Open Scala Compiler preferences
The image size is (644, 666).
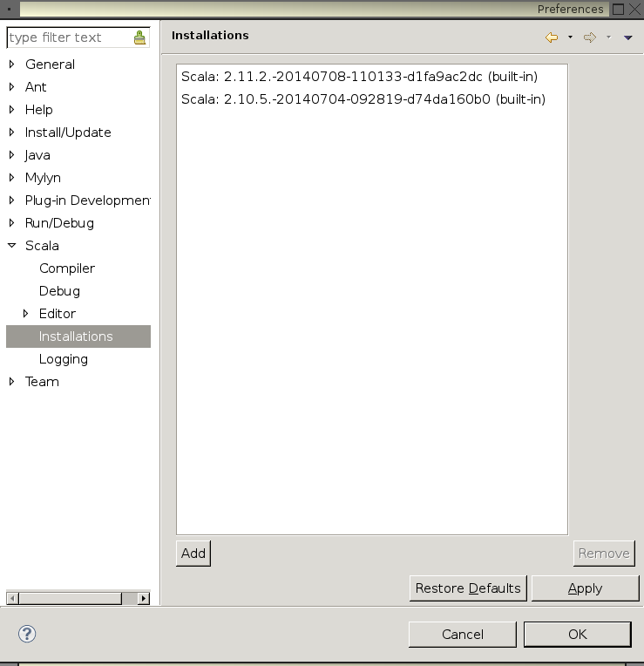tap(67, 268)
